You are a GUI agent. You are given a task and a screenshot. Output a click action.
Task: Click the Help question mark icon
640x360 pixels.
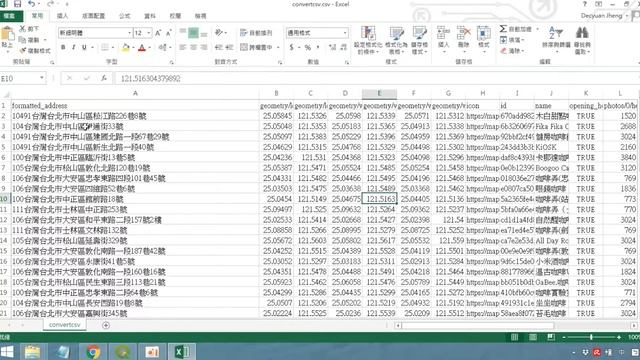584,4
